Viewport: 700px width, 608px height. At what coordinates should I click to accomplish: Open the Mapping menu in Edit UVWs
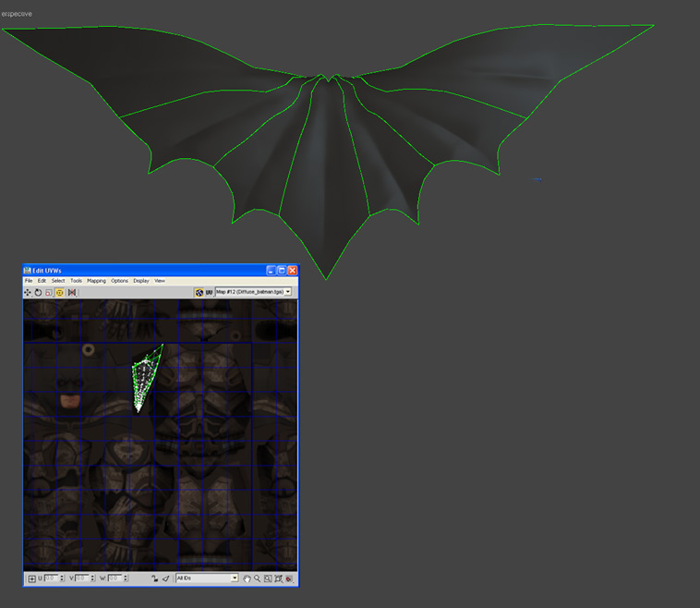pyautogui.click(x=96, y=281)
